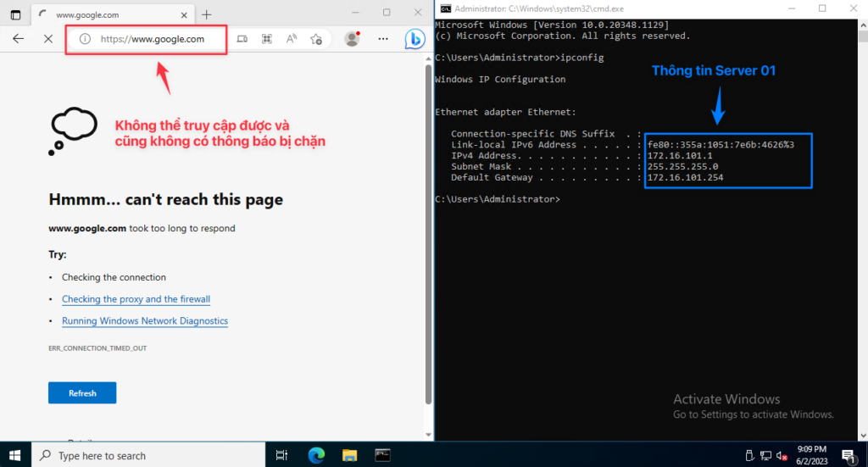
Task: Activate Read aloud icon
Action: [x=292, y=39]
